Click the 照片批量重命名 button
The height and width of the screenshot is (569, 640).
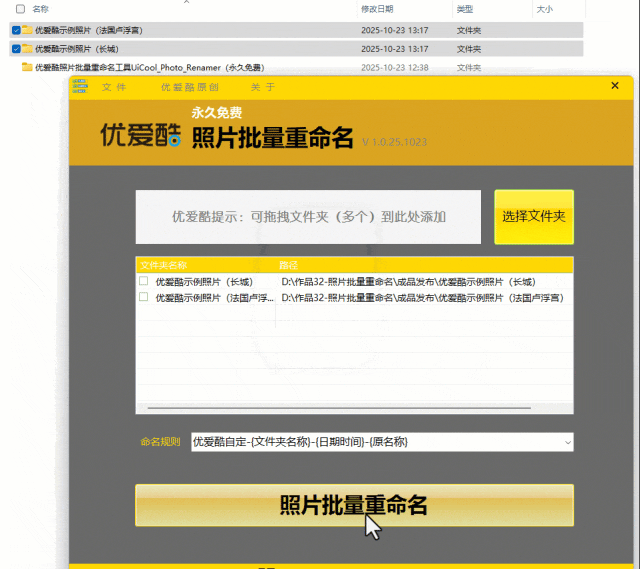[354, 505]
